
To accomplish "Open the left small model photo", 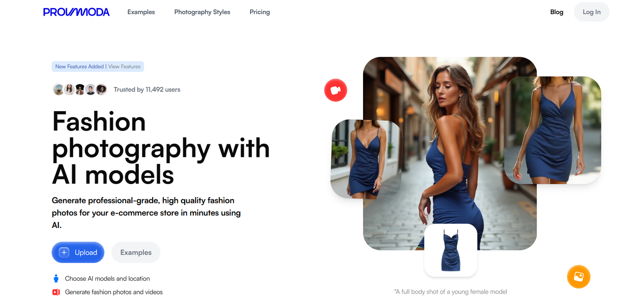I will point(366,159).
